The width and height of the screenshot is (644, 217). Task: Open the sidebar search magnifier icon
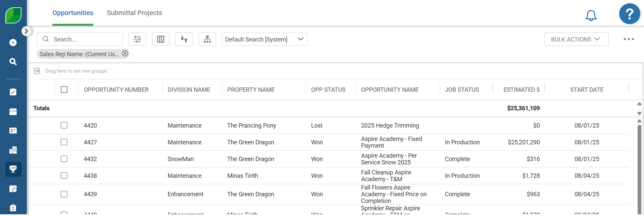(x=13, y=62)
